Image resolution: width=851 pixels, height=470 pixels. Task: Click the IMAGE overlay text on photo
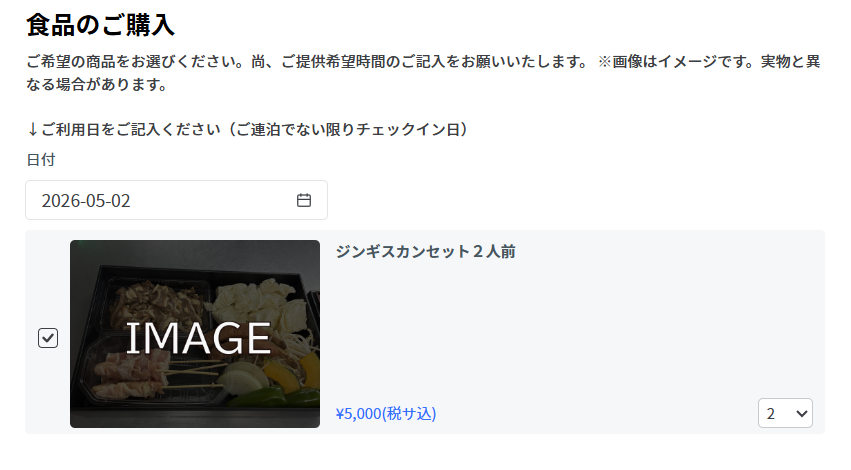(x=198, y=338)
